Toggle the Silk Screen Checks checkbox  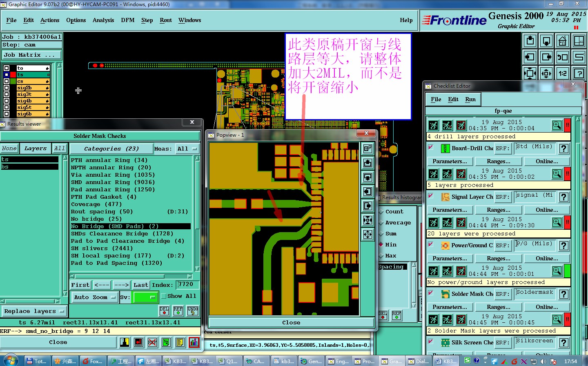(x=431, y=342)
